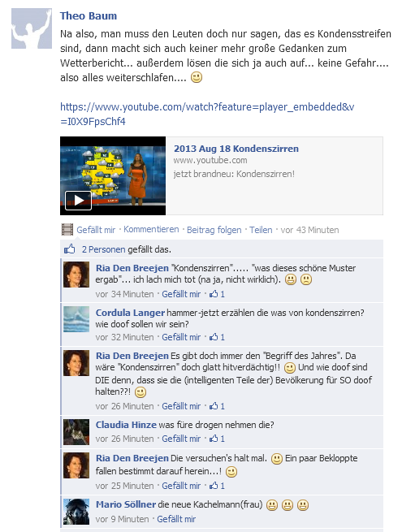Open the '2 Personen' likes list
Viewport: 415px width, 532px height.
point(103,249)
